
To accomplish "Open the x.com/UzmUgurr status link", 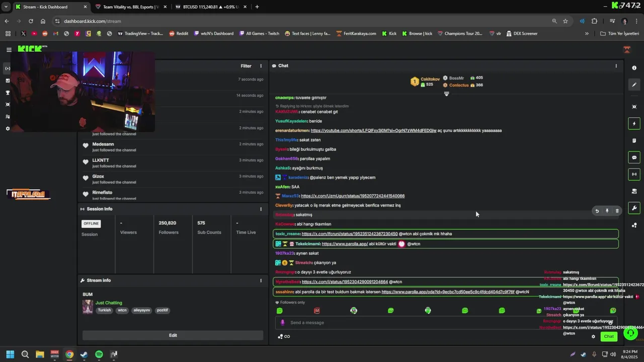I will click(x=353, y=196).
